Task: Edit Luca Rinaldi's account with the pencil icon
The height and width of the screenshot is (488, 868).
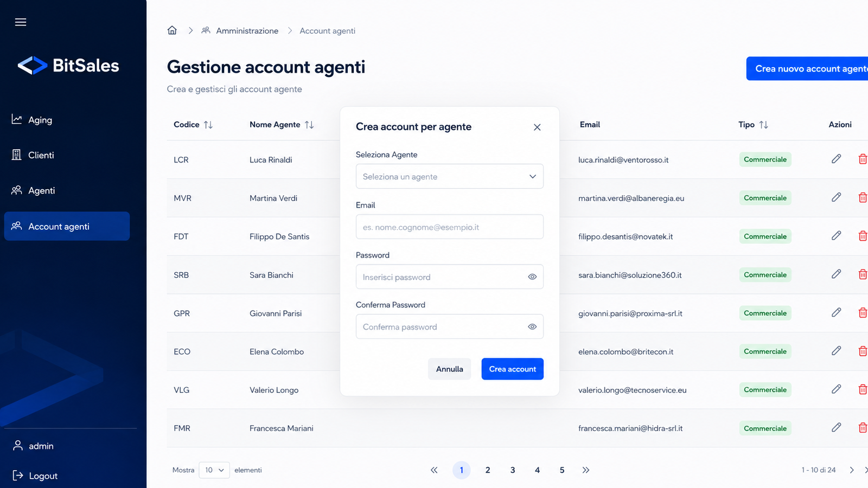Action: 836,159
